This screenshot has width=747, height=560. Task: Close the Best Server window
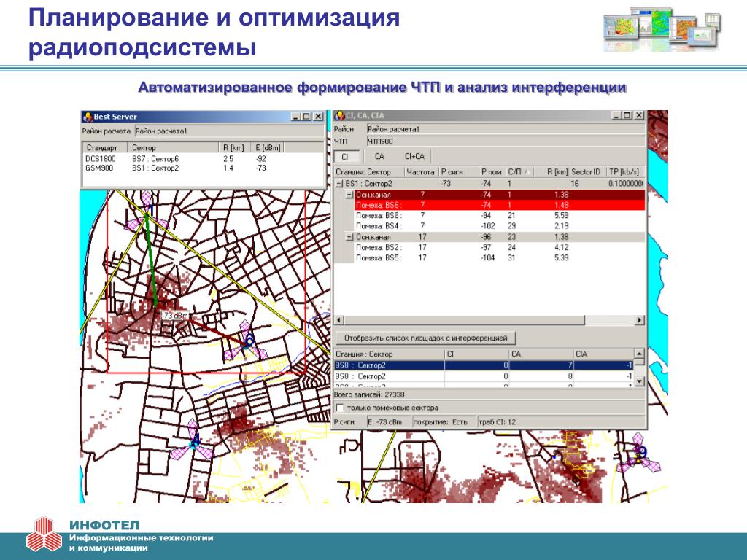(318, 117)
